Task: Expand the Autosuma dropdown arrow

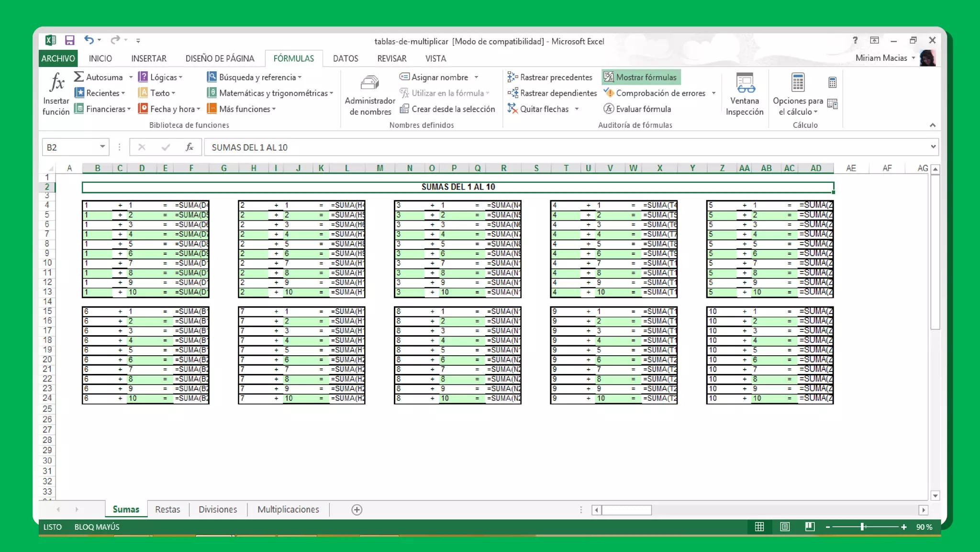Action: tap(131, 77)
